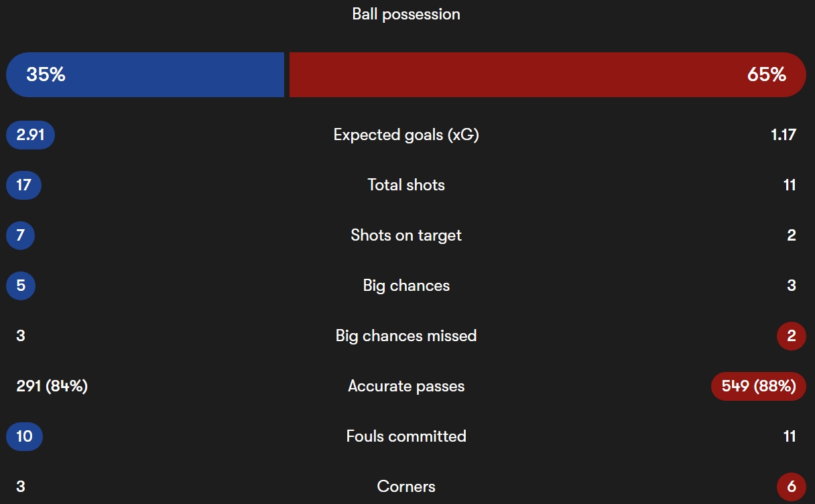This screenshot has height=504, width=815.
Task: Click the red 6 corners badge
Action: [792, 487]
